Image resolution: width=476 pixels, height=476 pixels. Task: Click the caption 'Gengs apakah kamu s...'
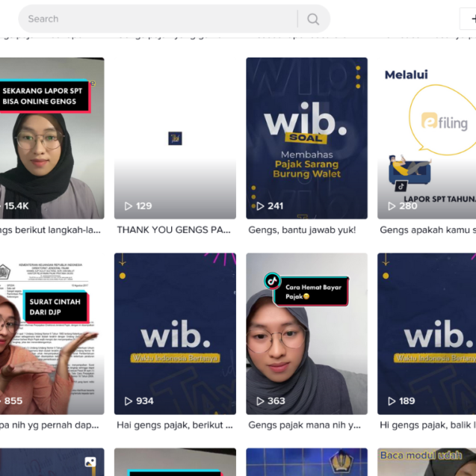point(427,230)
